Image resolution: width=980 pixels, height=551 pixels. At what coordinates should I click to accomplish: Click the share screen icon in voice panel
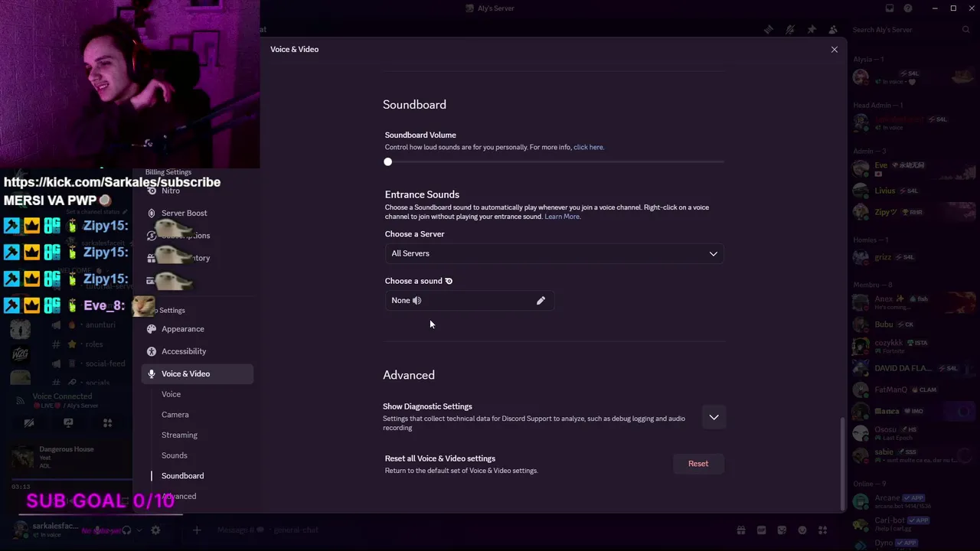click(68, 422)
